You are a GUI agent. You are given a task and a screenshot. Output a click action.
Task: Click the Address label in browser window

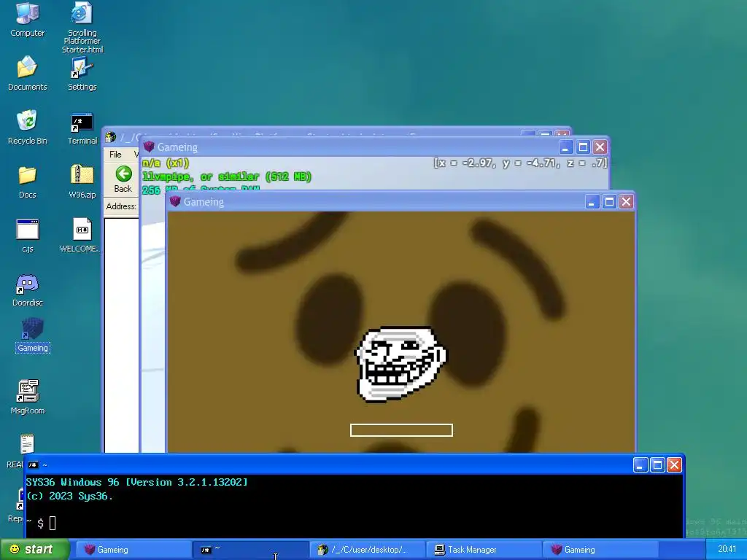coord(121,206)
